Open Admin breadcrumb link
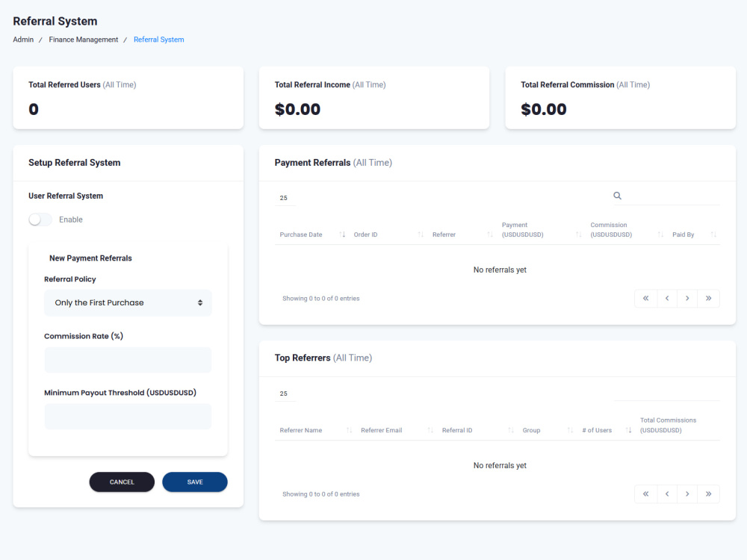Image resolution: width=747 pixels, height=560 pixels. [x=23, y=40]
